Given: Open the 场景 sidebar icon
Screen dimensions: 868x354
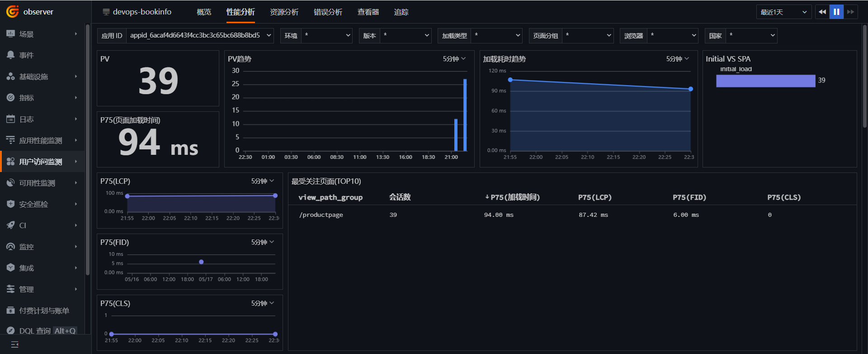Looking at the screenshot, I should click(x=10, y=34).
